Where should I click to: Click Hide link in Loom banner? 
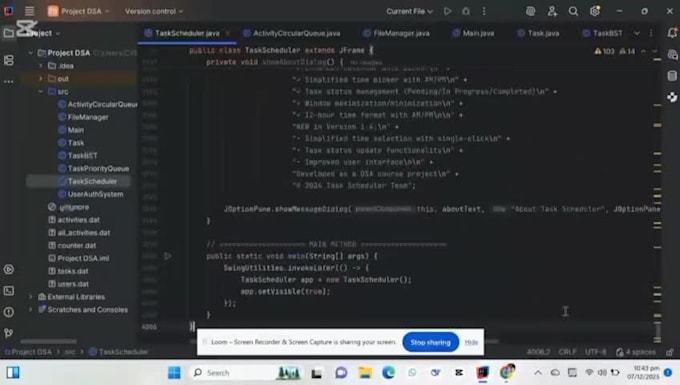(471, 343)
